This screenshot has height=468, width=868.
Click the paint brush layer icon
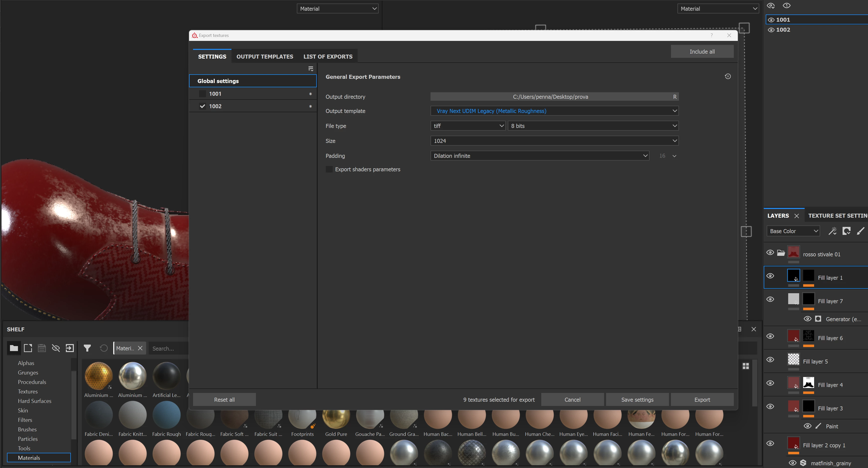point(860,231)
